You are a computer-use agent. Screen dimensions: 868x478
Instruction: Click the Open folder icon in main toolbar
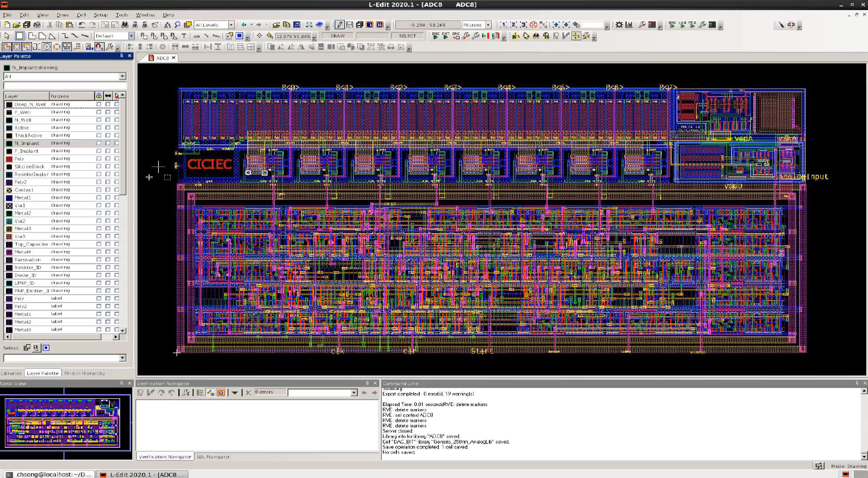pyautogui.click(x=17, y=25)
